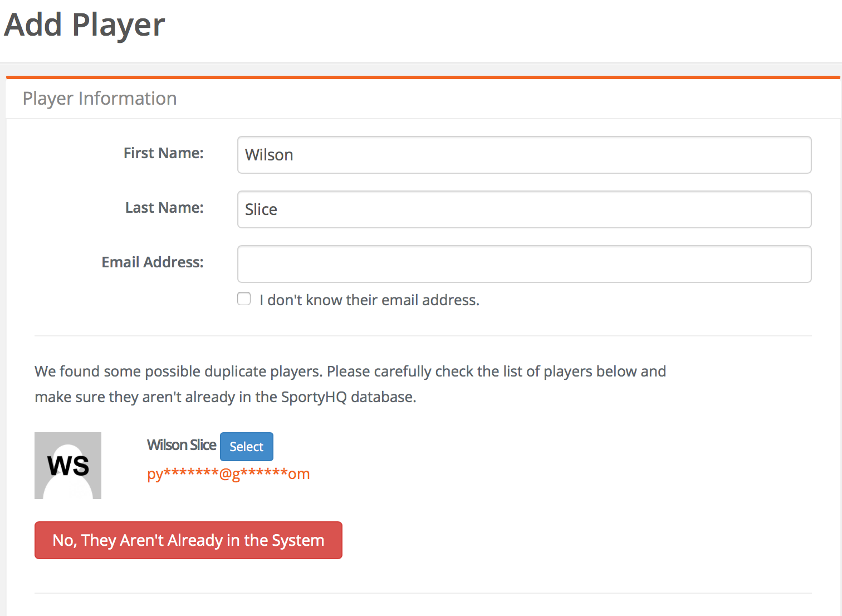The height and width of the screenshot is (616, 842).
Task: Click the Last Name input field
Action: pyautogui.click(x=524, y=209)
